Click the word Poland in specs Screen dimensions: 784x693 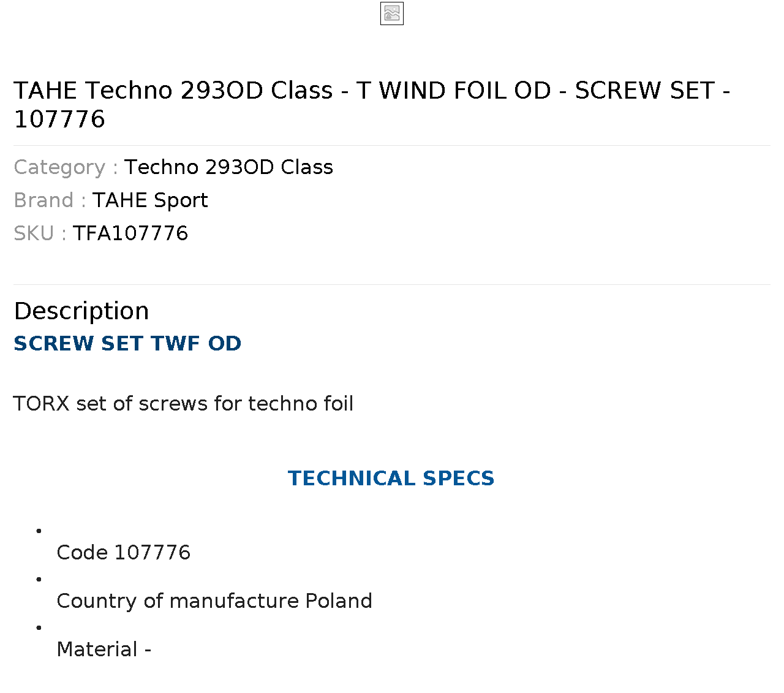[339, 600]
